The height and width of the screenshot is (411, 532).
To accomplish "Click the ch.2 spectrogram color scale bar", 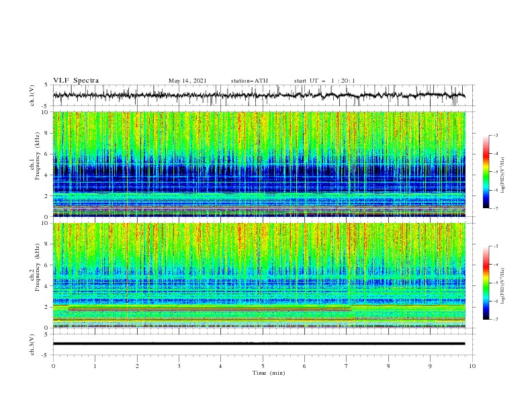I will coord(486,283).
